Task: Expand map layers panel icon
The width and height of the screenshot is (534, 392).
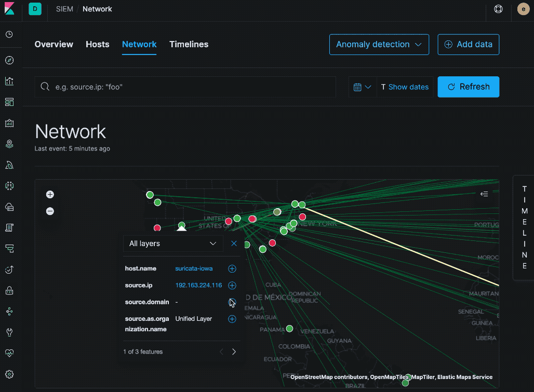Action: (484, 194)
